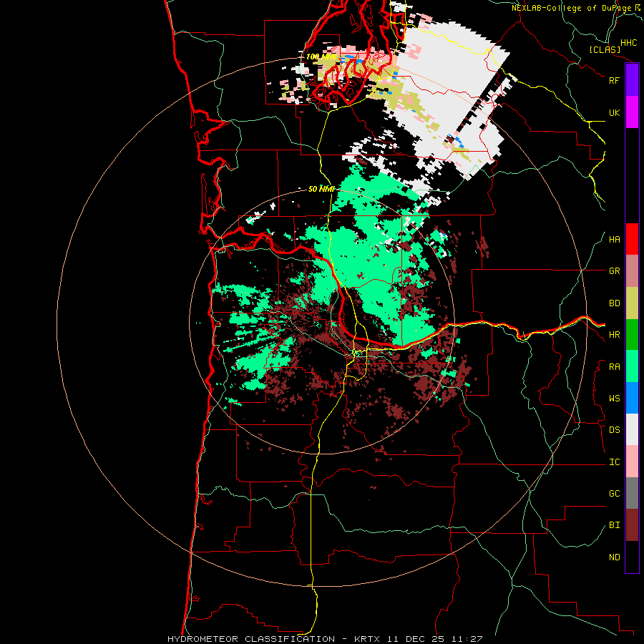This screenshot has height=644, width=644.
Task: Click the GC gray legend swatch
Action: tap(632, 493)
